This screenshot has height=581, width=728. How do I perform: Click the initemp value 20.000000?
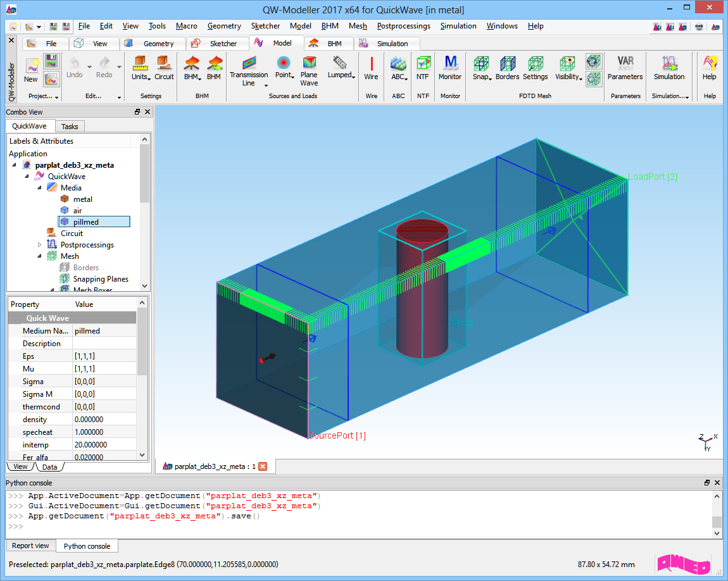pos(104,444)
